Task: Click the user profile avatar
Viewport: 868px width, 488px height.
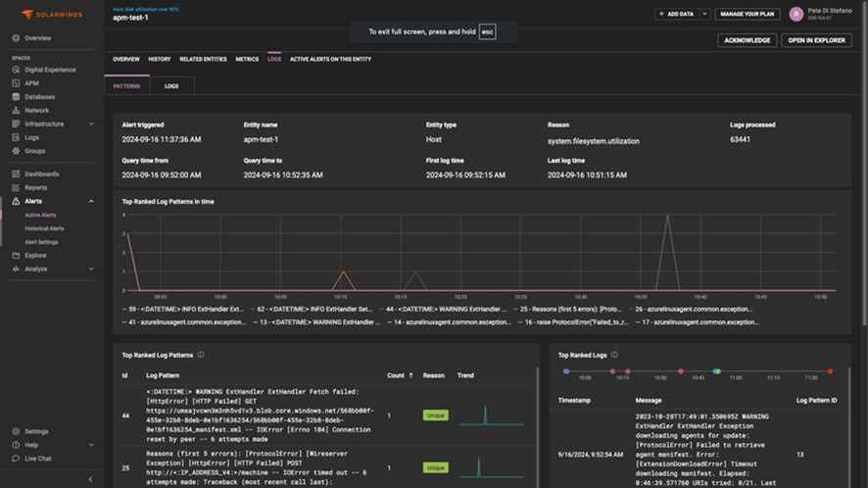Action: click(x=796, y=15)
